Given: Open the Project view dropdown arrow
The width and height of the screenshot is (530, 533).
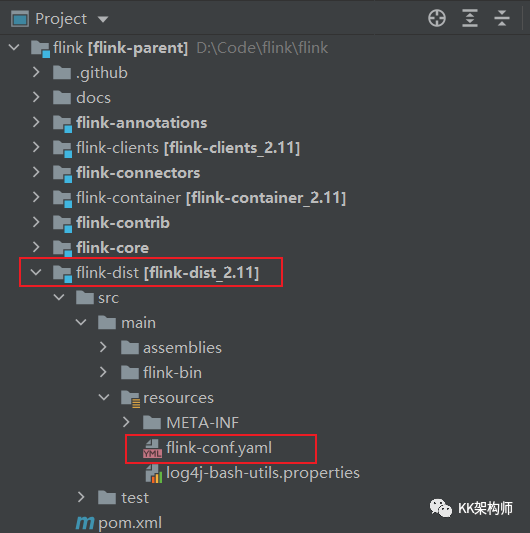Looking at the screenshot, I should point(103,19).
